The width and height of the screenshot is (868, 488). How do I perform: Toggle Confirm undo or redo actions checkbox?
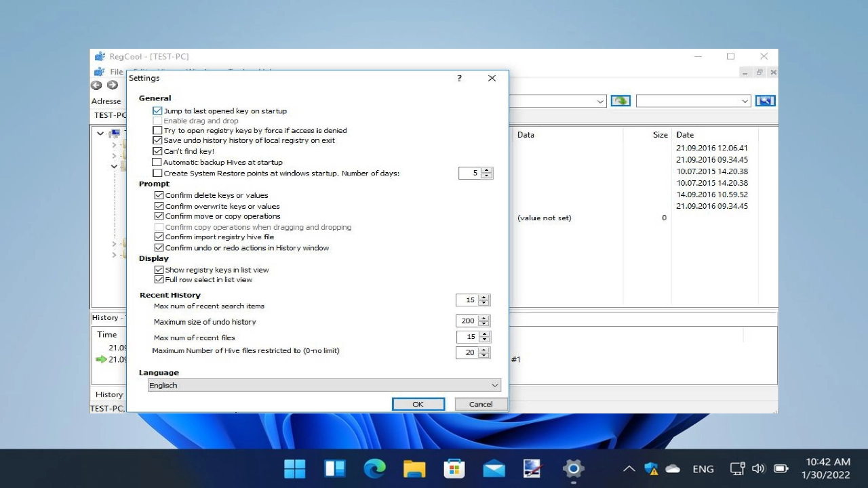[x=159, y=247]
